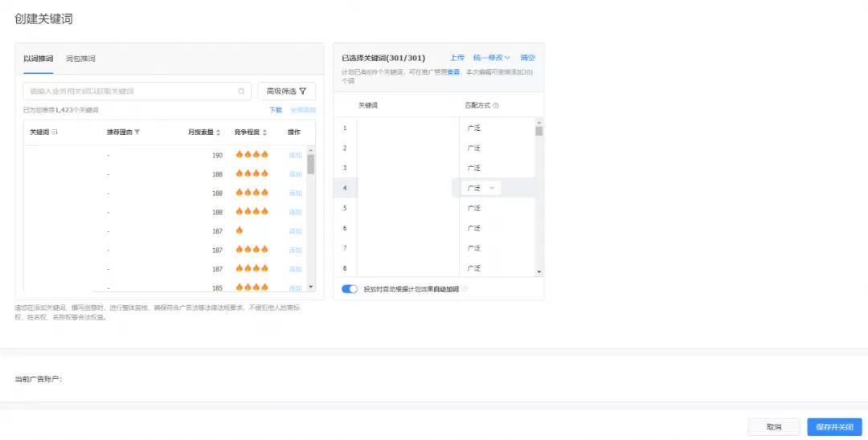Open the 高级筛选 filter options
The height and width of the screenshot is (440, 868).
click(x=286, y=92)
